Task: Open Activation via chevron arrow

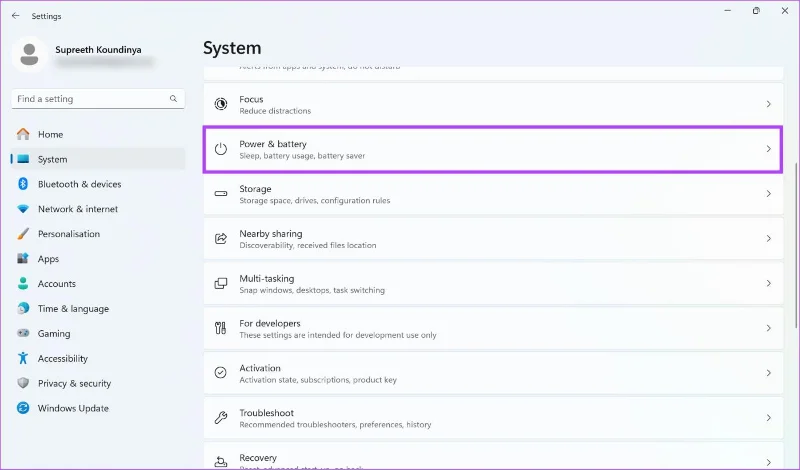Action: click(x=768, y=373)
